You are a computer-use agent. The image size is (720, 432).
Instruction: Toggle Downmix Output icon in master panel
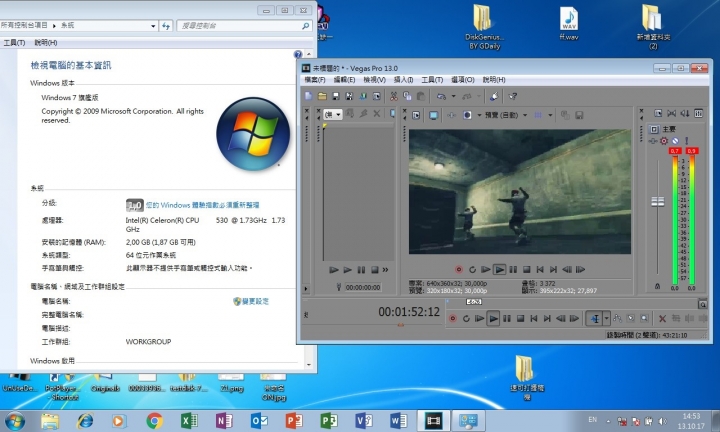click(671, 113)
